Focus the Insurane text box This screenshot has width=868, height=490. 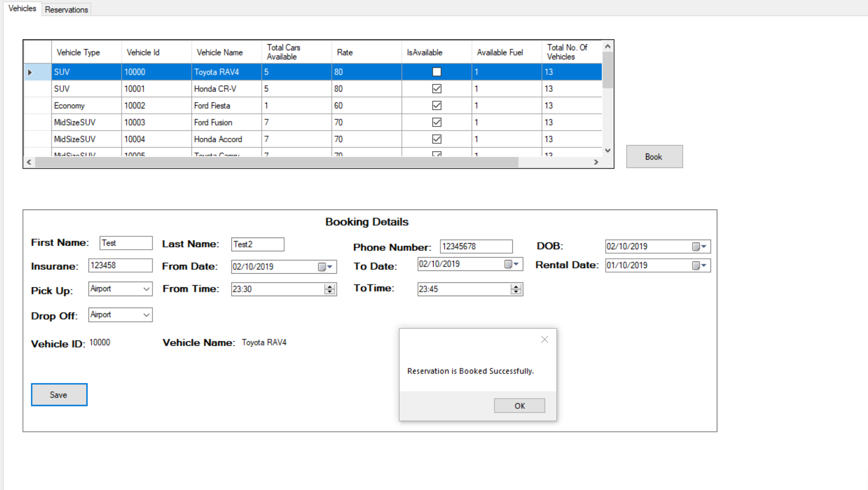click(120, 265)
